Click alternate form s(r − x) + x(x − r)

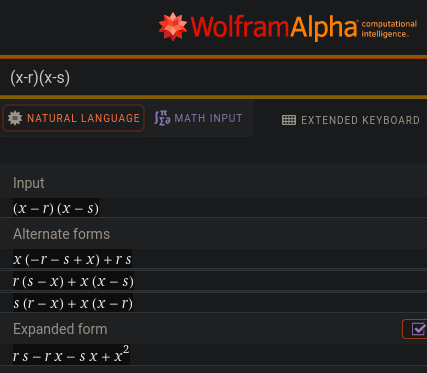click(x=73, y=303)
